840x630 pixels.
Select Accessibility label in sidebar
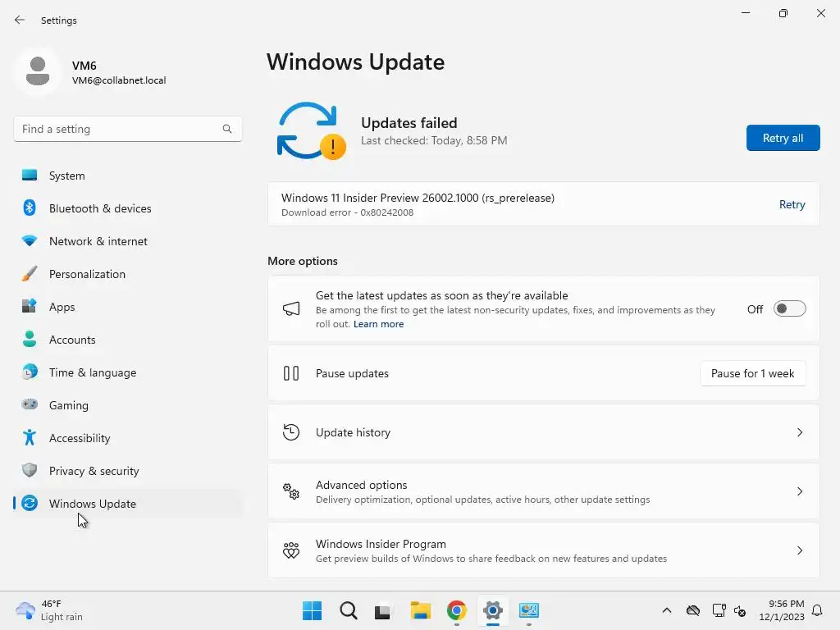pos(80,438)
